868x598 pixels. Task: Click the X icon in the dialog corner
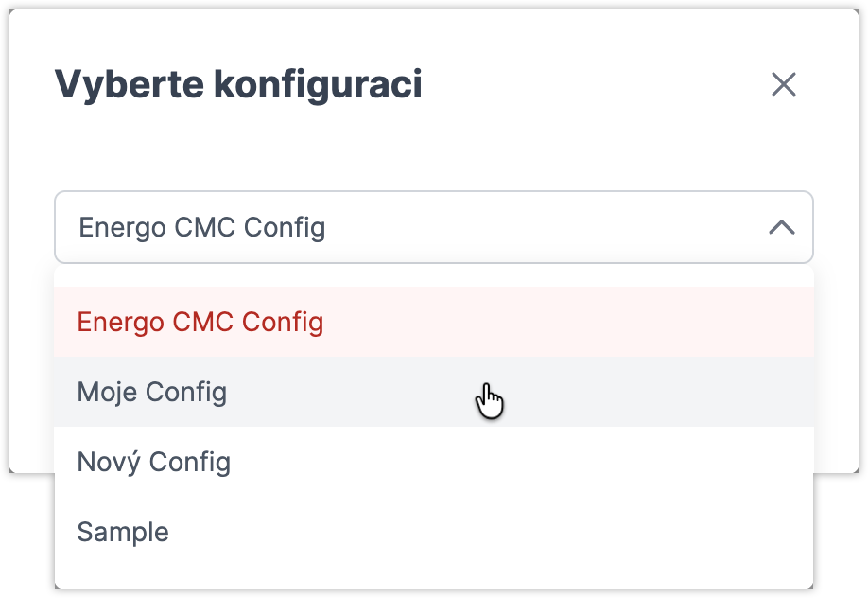[785, 85]
